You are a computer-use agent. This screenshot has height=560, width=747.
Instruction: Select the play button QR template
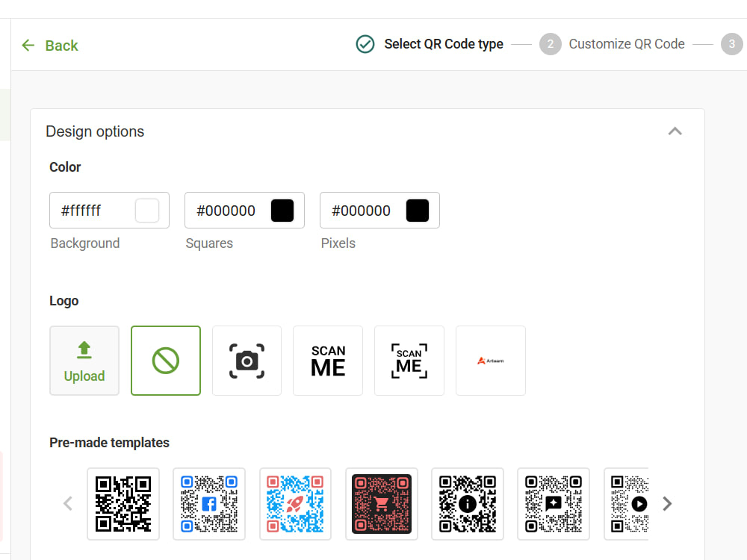627,504
